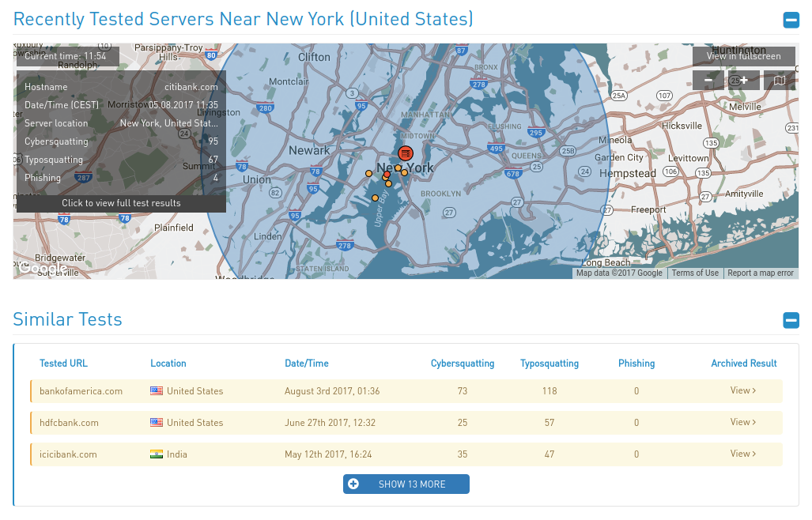View archived result for bankofamerica.com
The image size is (812, 520).
click(743, 390)
